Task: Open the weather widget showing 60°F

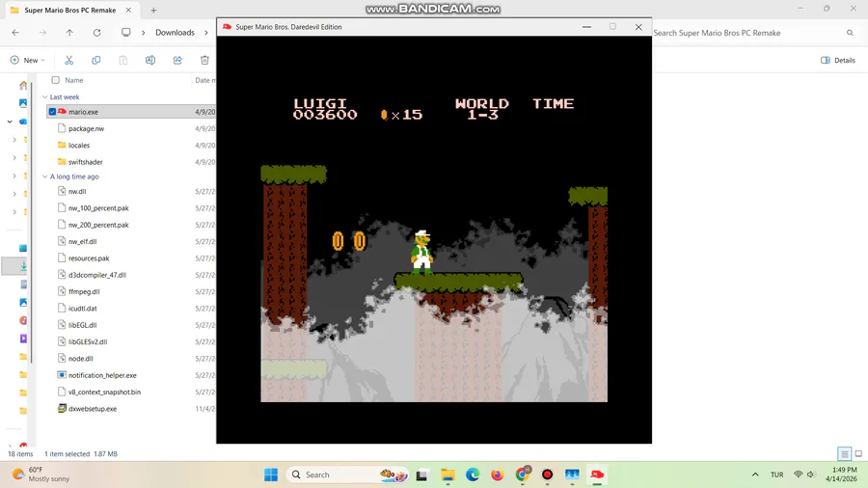Action: point(41,474)
